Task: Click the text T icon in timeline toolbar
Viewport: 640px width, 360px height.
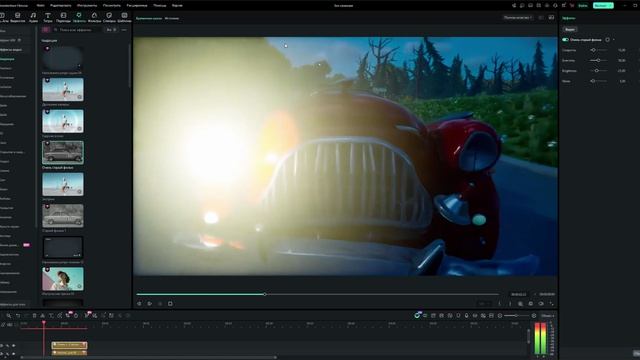Action: coord(51,316)
